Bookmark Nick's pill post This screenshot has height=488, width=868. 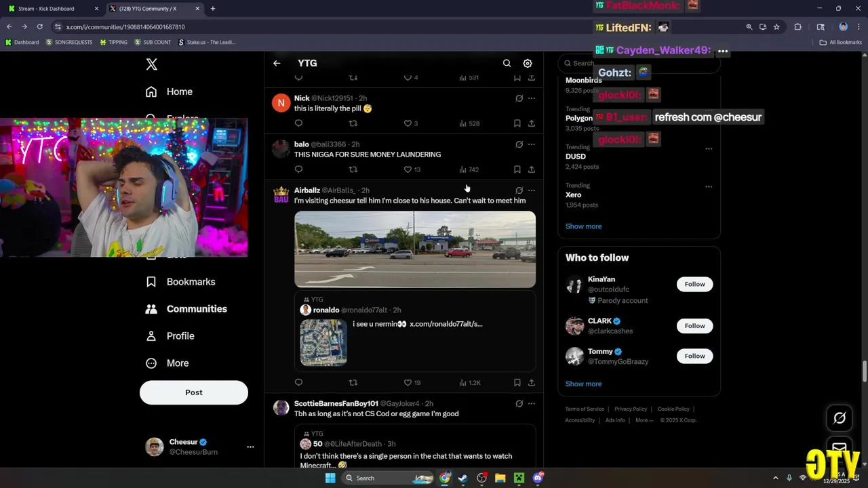coord(517,123)
